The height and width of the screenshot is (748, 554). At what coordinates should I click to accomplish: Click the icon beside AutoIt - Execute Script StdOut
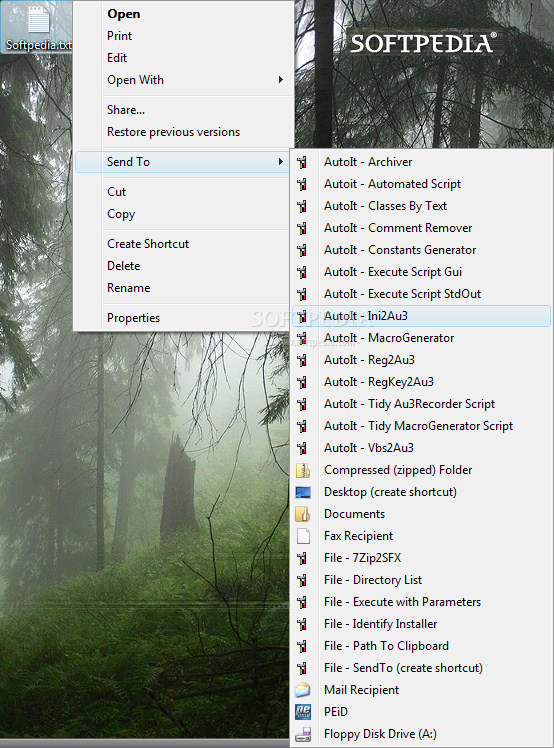[302, 294]
